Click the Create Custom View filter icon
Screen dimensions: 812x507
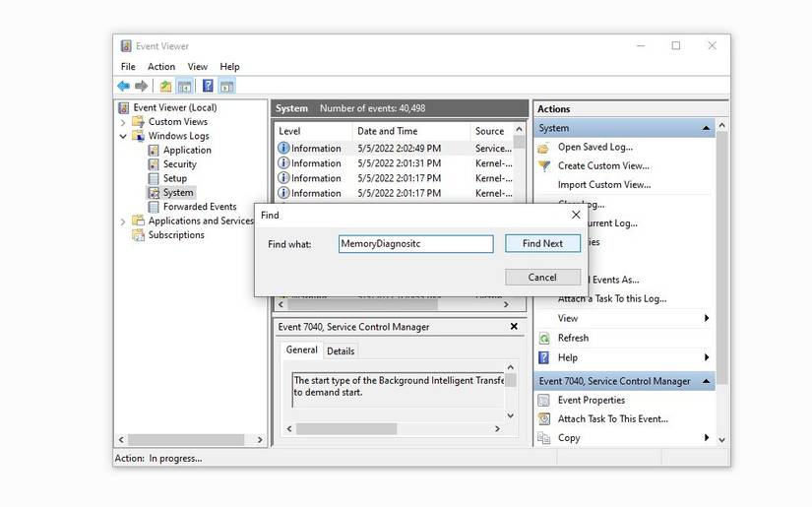(543, 165)
